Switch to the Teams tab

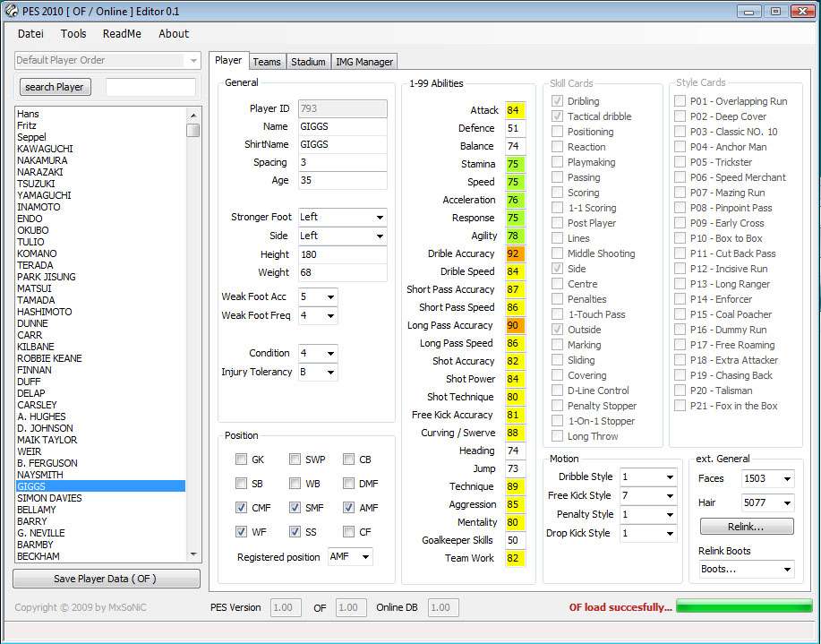[x=266, y=62]
